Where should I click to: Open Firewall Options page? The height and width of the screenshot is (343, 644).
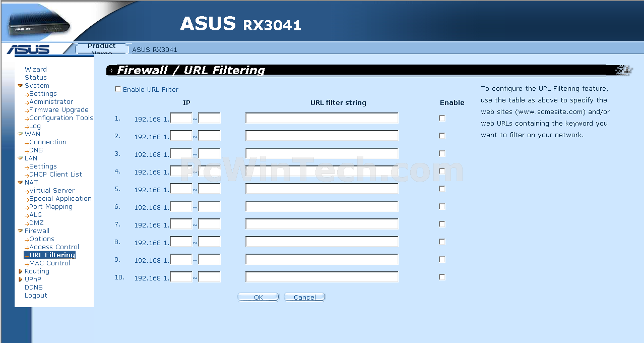[42, 239]
